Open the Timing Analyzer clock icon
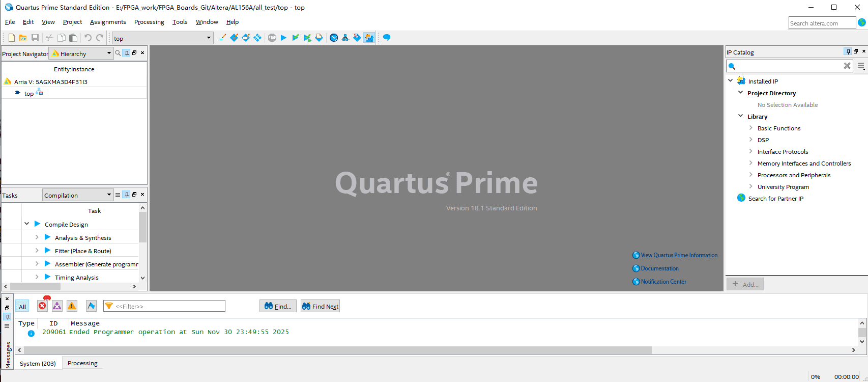The width and height of the screenshot is (868, 382). pyautogui.click(x=334, y=38)
